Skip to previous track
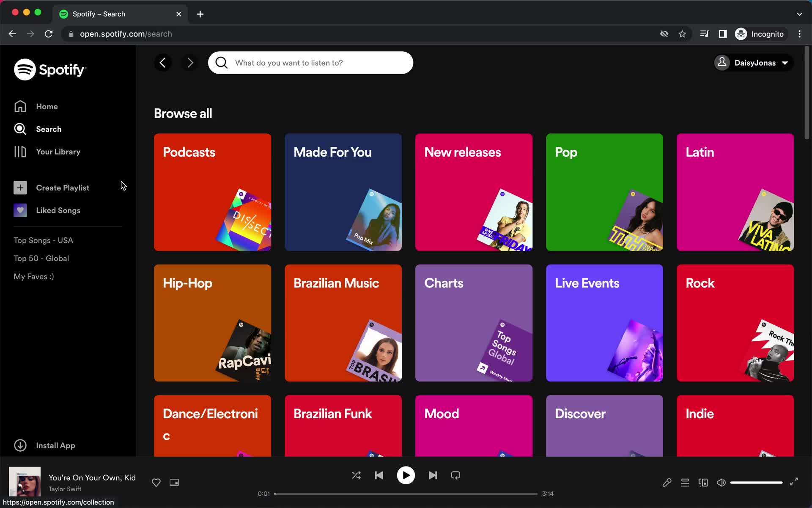This screenshot has height=508, width=812. click(379, 475)
